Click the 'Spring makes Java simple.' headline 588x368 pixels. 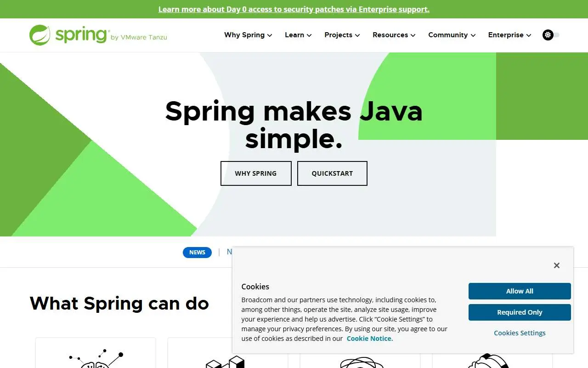click(294, 125)
